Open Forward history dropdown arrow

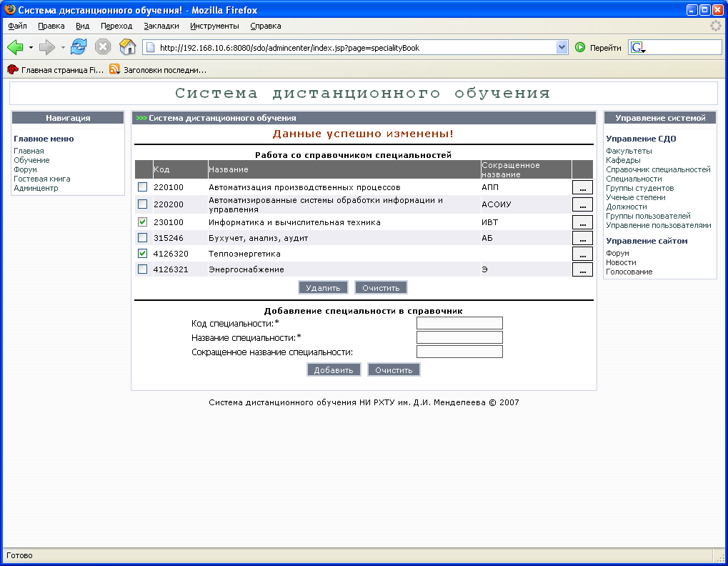tap(63, 47)
